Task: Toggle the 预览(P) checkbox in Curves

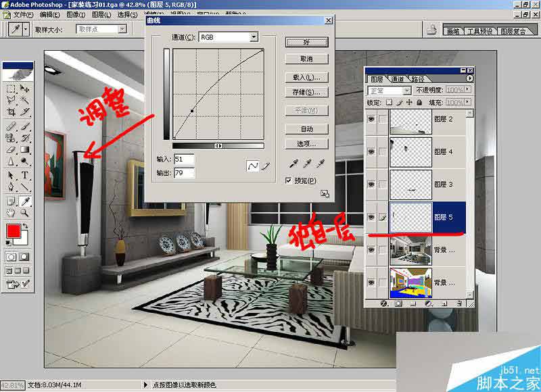Action: click(x=289, y=180)
